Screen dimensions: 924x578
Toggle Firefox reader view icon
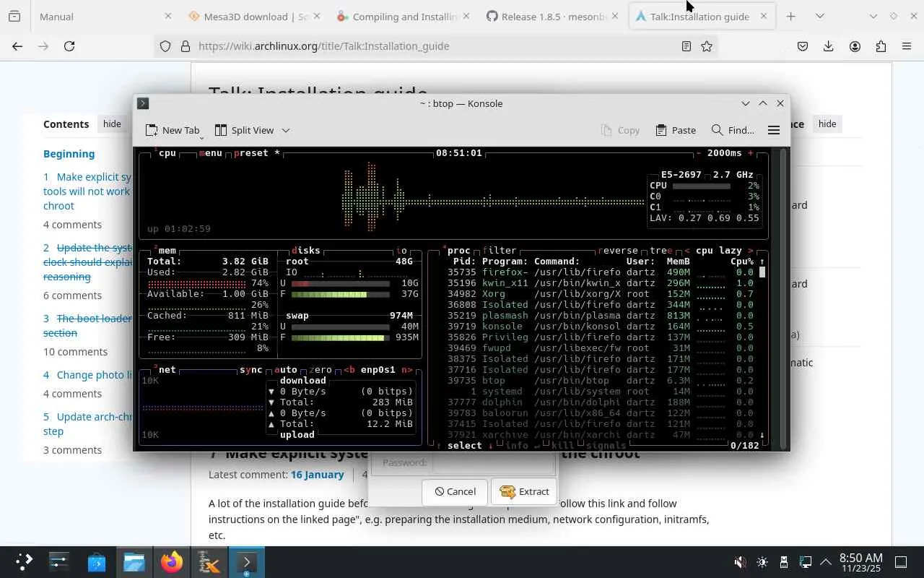point(687,46)
